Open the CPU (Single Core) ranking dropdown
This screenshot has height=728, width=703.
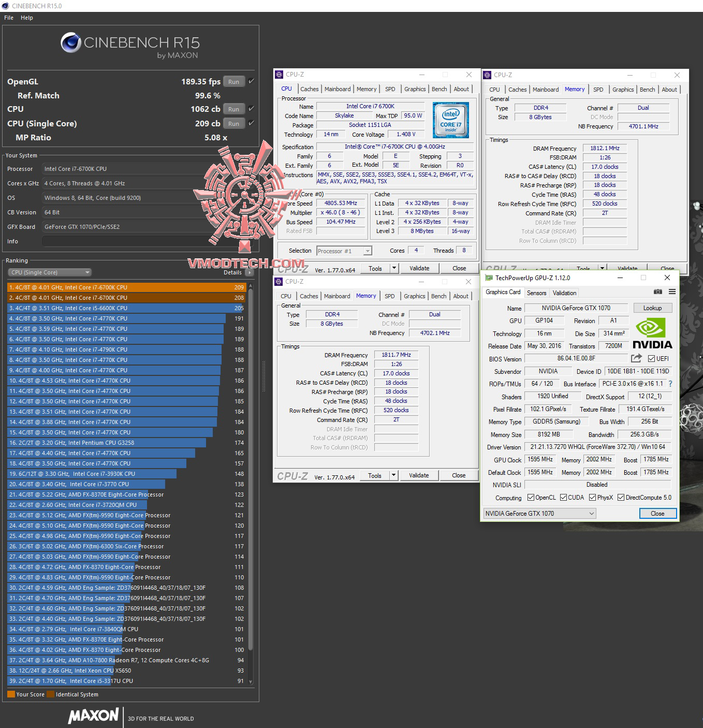point(50,272)
